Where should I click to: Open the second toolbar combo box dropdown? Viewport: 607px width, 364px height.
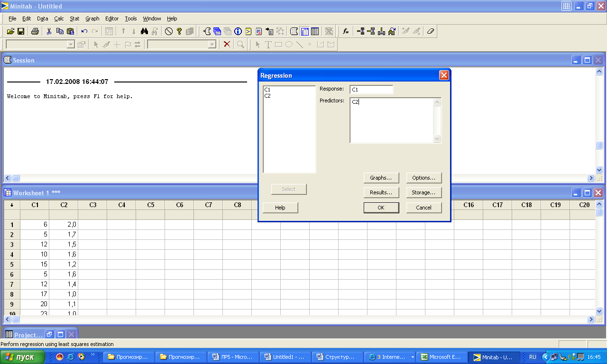point(212,44)
